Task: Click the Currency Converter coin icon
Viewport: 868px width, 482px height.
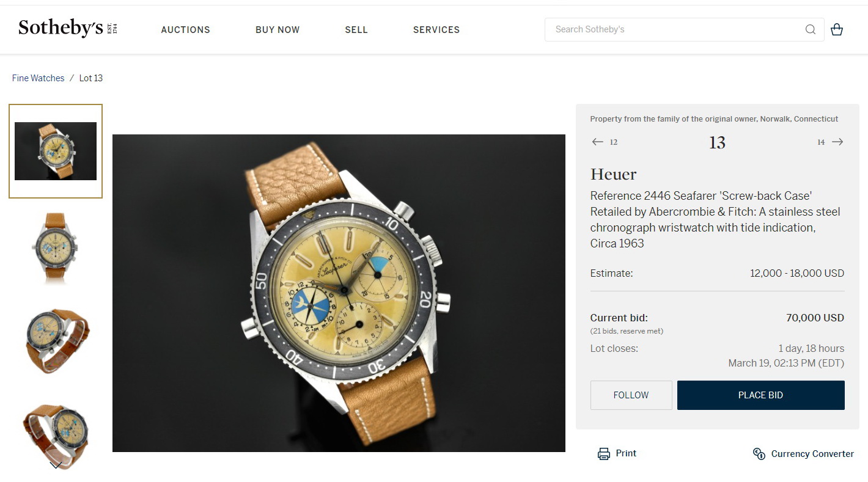Action: 759,453
